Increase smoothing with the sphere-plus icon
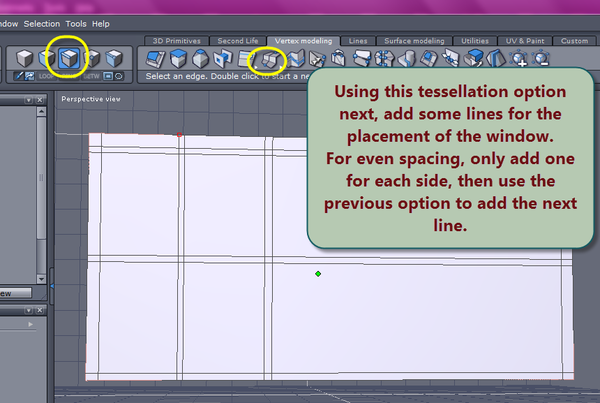The width and height of the screenshot is (600, 403). [518, 59]
